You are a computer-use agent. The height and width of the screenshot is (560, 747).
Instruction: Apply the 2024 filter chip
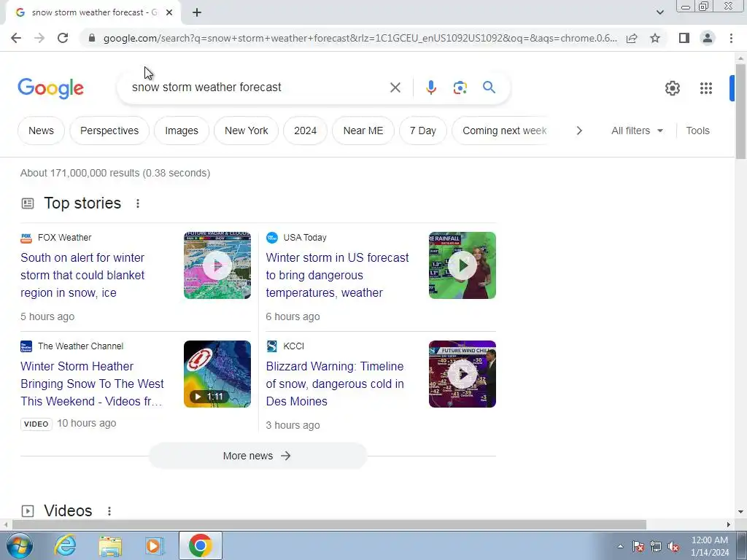click(306, 131)
